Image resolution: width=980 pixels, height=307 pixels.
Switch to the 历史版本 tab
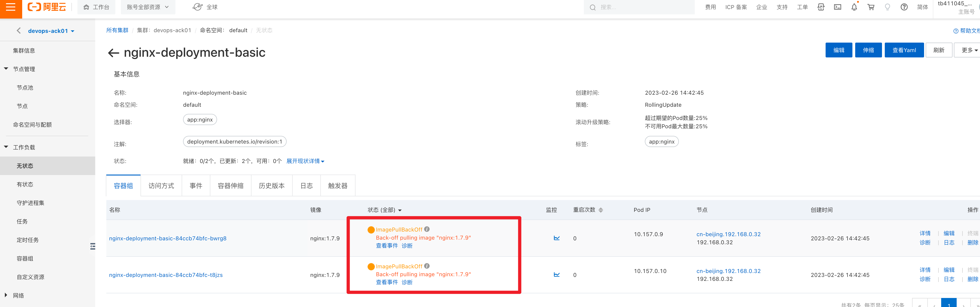(x=272, y=186)
